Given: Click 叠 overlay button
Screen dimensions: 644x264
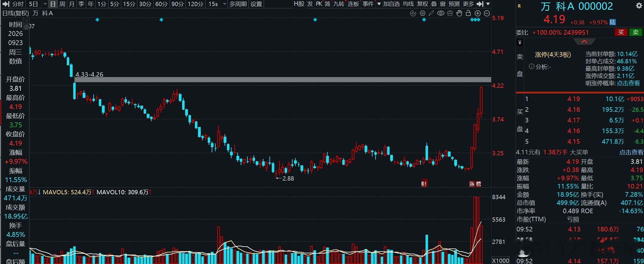Looking at the screenshot, I should 434,4.
